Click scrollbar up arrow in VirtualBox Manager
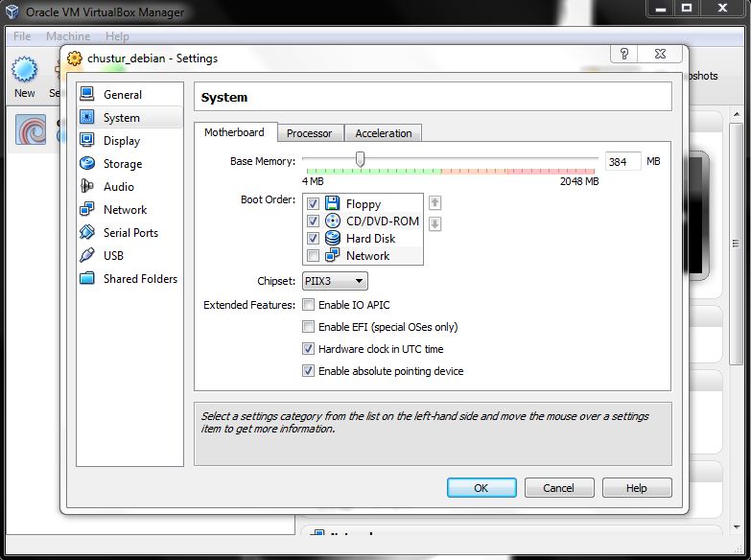The height and width of the screenshot is (560, 751). coord(737,114)
